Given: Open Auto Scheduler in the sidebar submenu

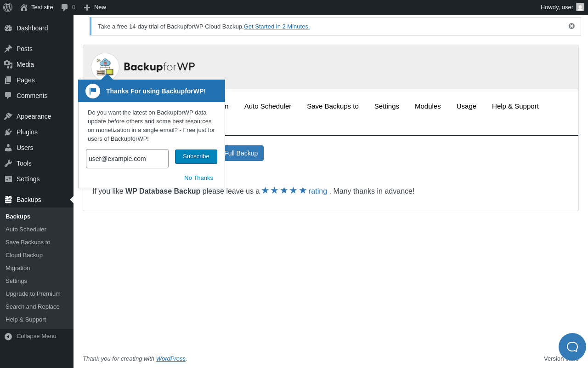Looking at the screenshot, I should click(26, 230).
